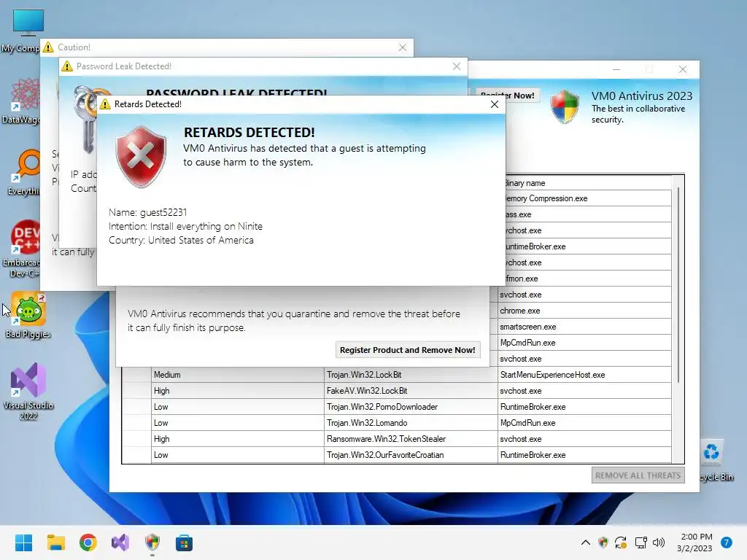Click the antivirus shield tray icon
Screen dimensions: 747x560
point(603,542)
